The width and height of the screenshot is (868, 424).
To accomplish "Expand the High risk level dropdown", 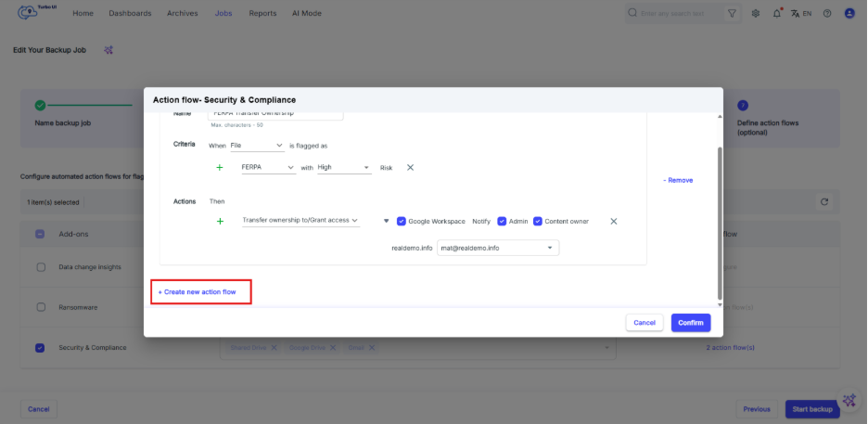I will pyautogui.click(x=343, y=168).
